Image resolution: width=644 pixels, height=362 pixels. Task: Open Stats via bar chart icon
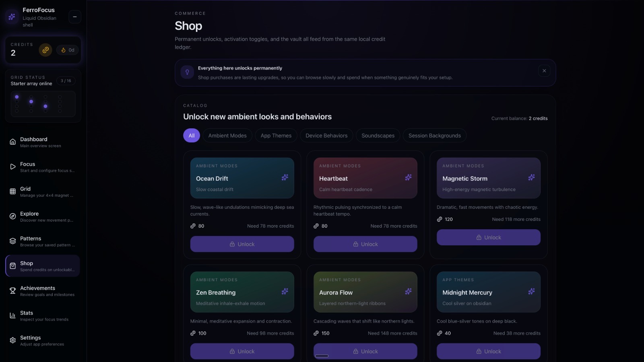coord(13,316)
